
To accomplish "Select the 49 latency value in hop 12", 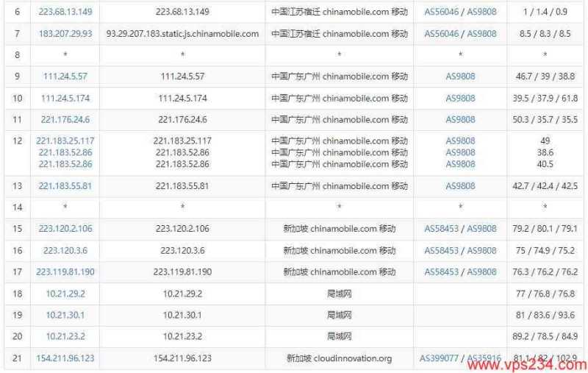I will (x=545, y=141).
